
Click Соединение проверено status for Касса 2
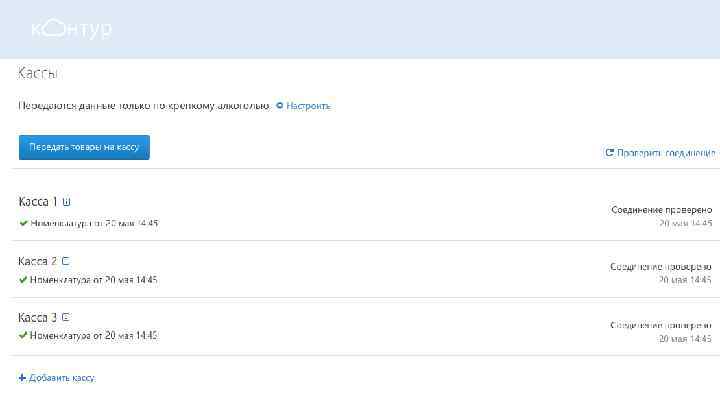pos(660,266)
